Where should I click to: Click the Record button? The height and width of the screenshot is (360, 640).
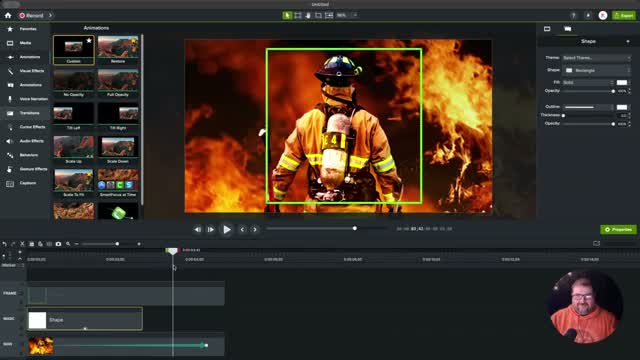pyautogui.click(x=31, y=16)
